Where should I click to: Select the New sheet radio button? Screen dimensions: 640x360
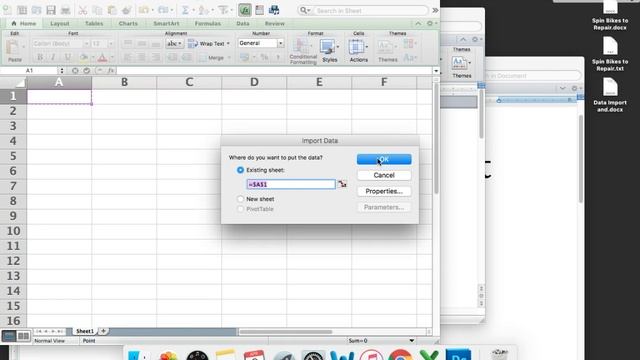point(240,199)
